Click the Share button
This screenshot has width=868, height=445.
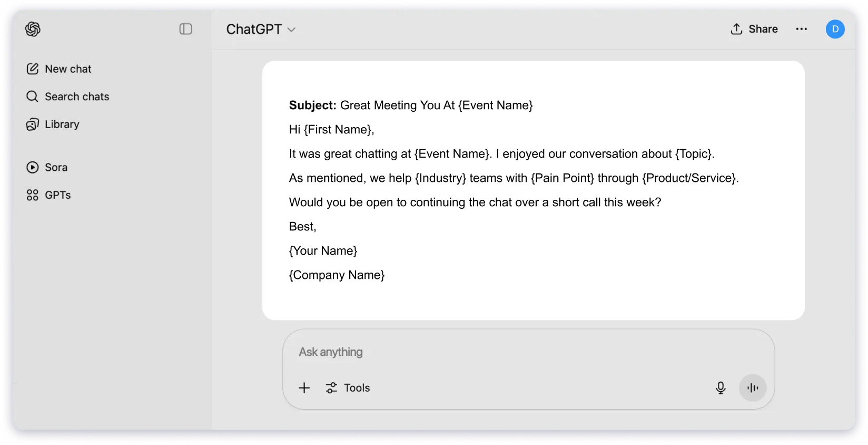click(754, 29)
